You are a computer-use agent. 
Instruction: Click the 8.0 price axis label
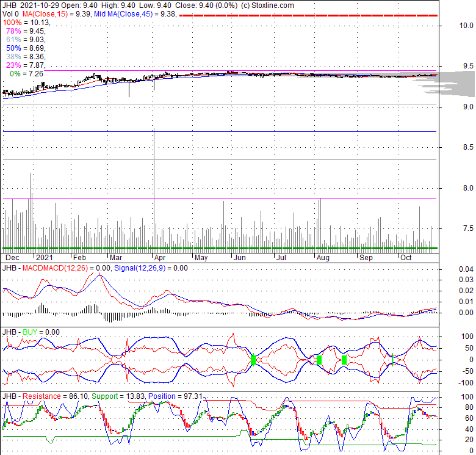pos(468,188)
